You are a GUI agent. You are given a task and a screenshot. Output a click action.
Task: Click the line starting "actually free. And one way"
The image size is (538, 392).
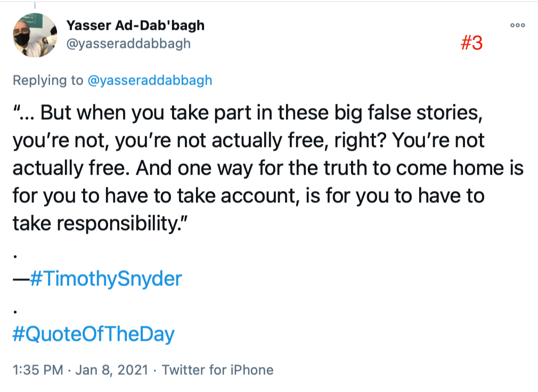pyautogui.click(x=267, y=169)
